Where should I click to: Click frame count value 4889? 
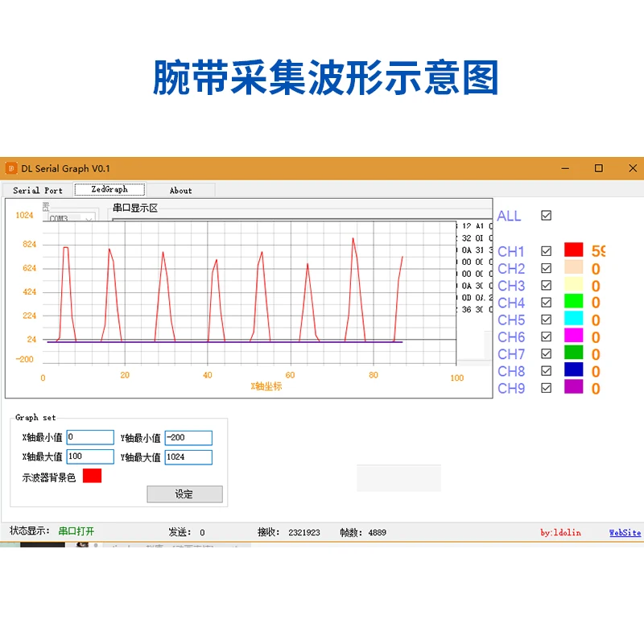click(x=377, y=533)
